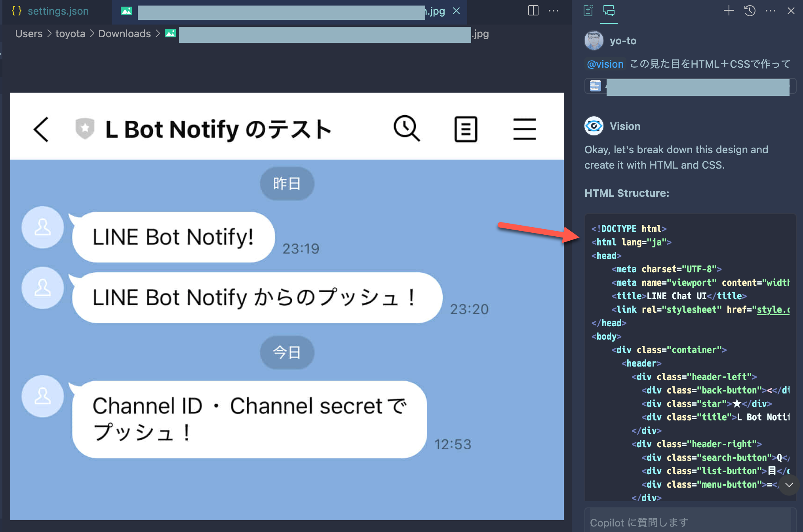Image resolution: width=803 pixels, height=532 pixels.
Task: Click the LINE chat preview image
Action: pyautogui.click(x=287, y=306)
